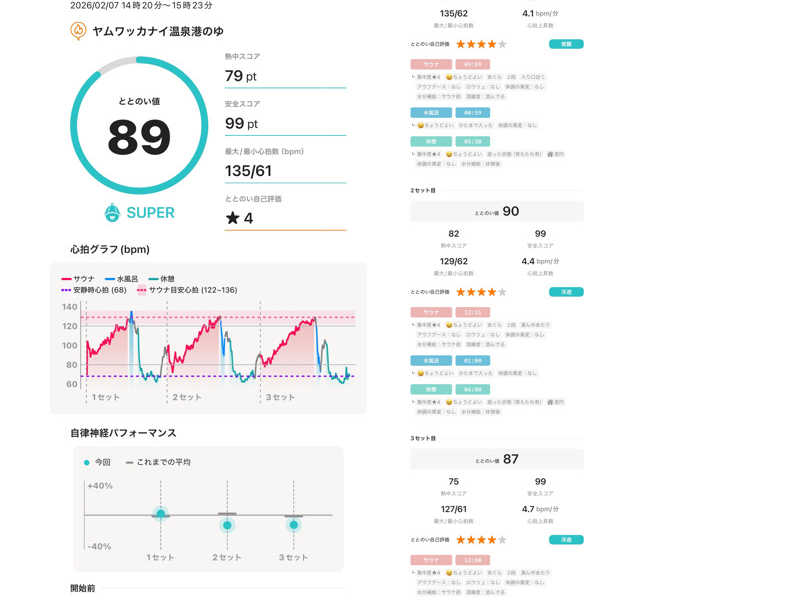
Task: Click the teal 1セット dot in autonomic chart
Action: (x=160, y=513)
